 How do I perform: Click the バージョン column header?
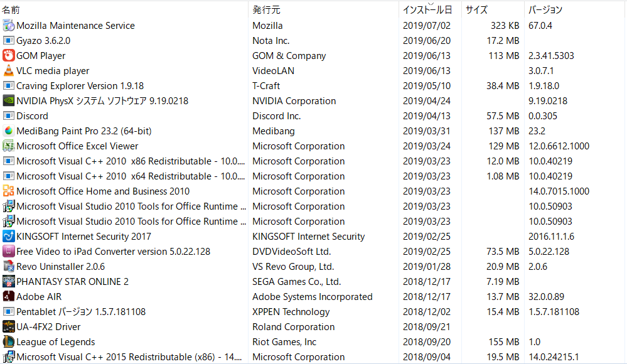(x=545, y=10)
